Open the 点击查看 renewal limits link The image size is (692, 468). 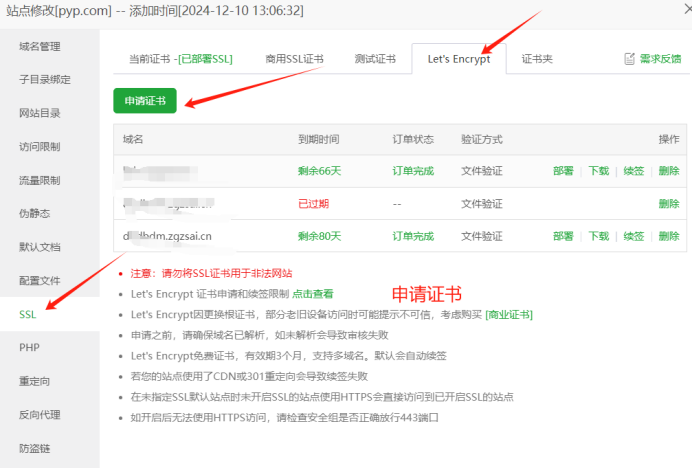tap(313, 294)
